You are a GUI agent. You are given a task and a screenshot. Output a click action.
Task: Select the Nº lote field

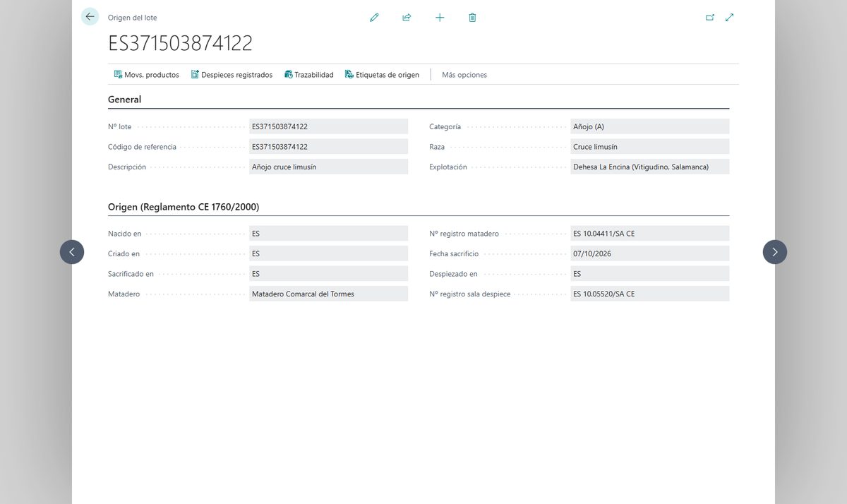(329, 126)
